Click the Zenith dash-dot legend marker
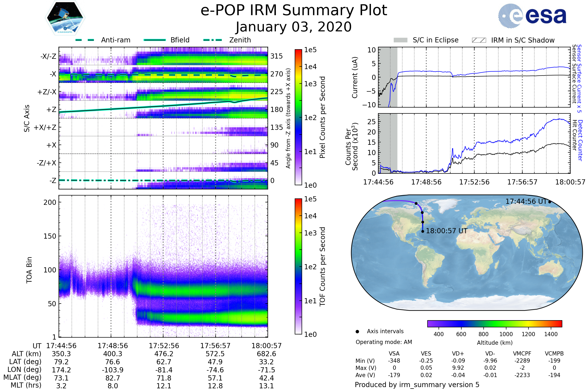The image size is (588, 392). [212, 40]
